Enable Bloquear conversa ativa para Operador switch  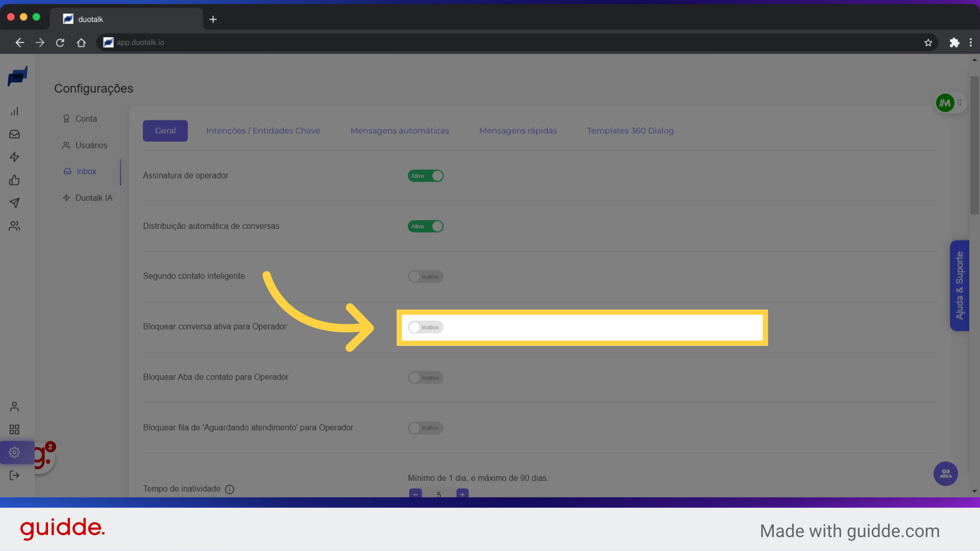(425, 327)
